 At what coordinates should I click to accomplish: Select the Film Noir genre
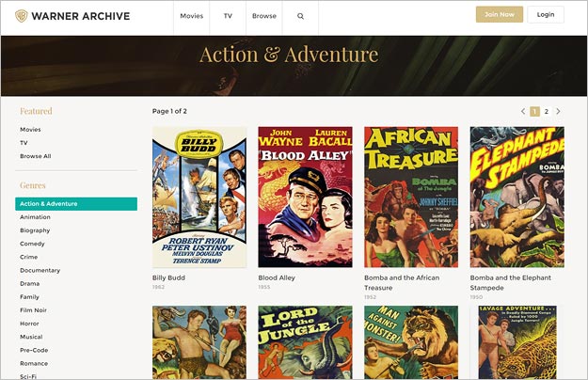pyautogui.click(x=33, y=309)
